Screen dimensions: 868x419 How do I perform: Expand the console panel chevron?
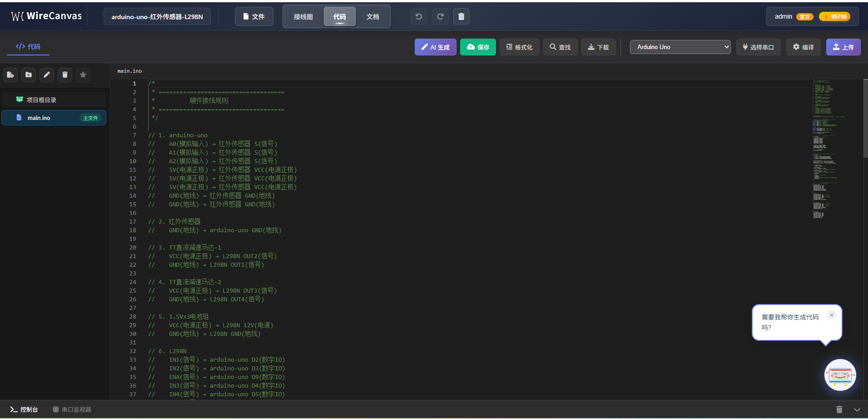(x=857, y=409)
